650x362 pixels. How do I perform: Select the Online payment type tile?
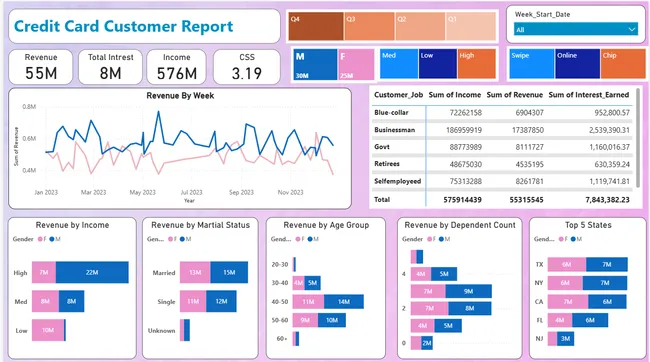click(577, 63)
